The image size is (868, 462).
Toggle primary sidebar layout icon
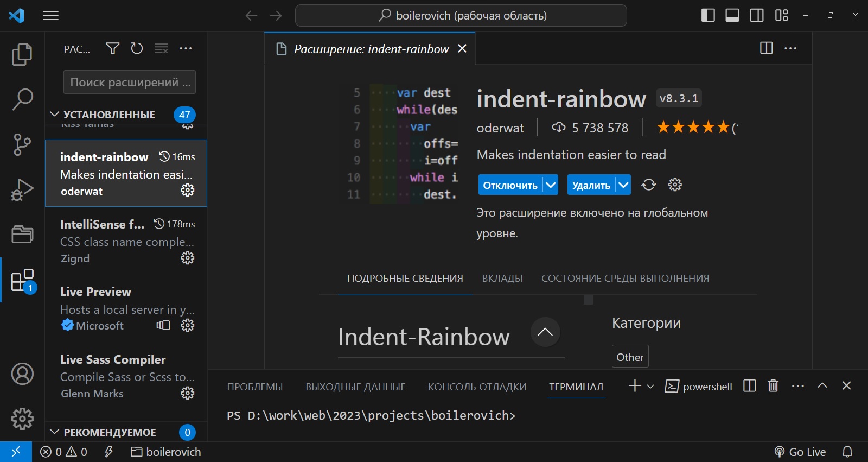point(708,15)
